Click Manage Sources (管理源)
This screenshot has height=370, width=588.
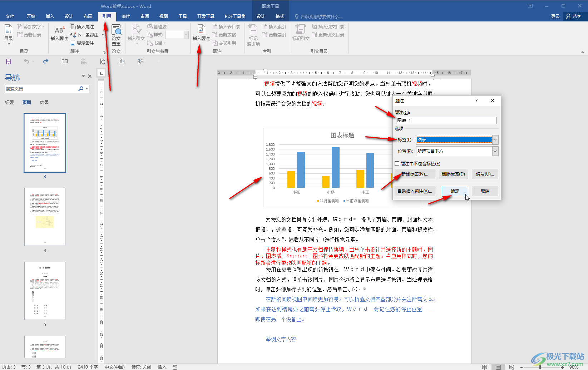[157, 26]
